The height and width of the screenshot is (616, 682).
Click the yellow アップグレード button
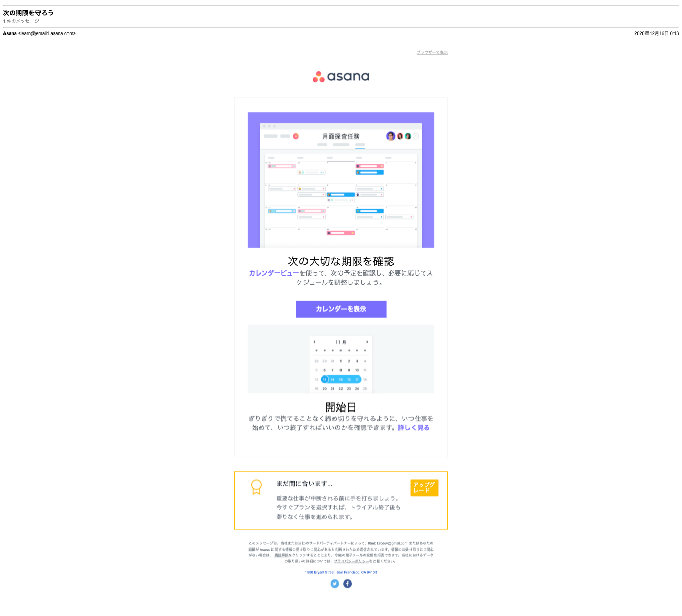(424, 488)
